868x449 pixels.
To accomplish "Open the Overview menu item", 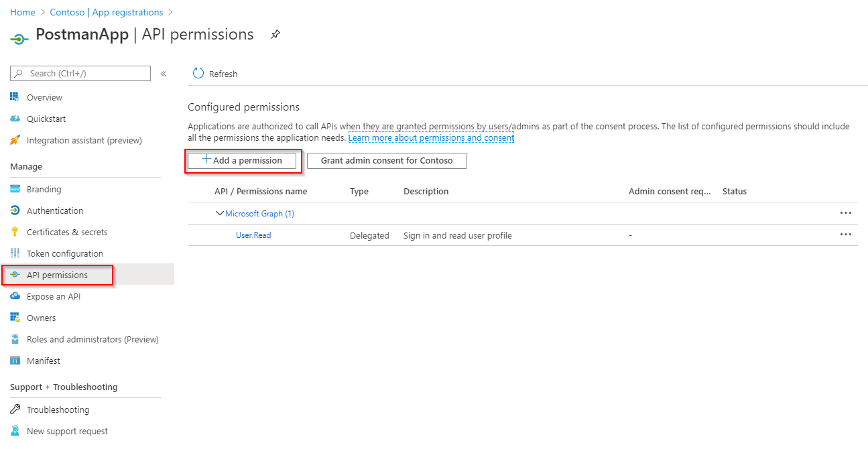I will tap(44, 97).
